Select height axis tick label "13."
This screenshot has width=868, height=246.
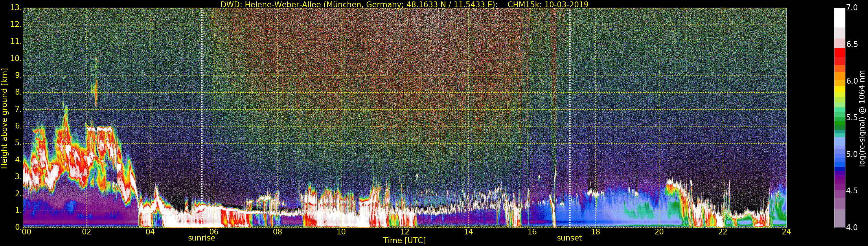point(16,8)
